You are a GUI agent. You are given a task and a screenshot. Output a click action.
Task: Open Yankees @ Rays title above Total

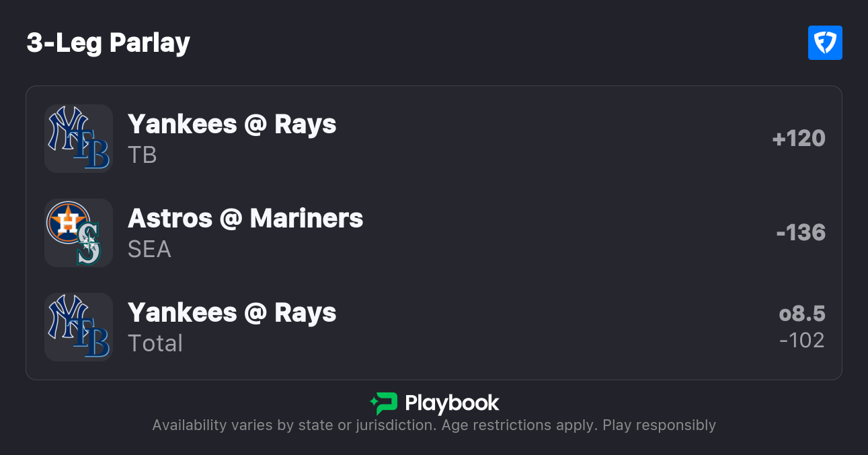pos(232,313)
